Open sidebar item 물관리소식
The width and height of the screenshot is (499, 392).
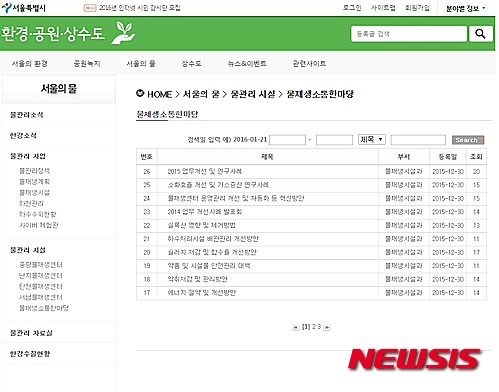pos(27,115)
